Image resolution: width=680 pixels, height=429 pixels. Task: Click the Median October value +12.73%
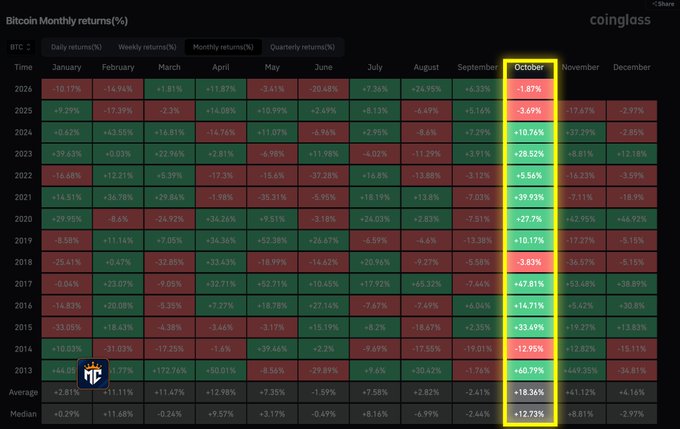point(529,414)
